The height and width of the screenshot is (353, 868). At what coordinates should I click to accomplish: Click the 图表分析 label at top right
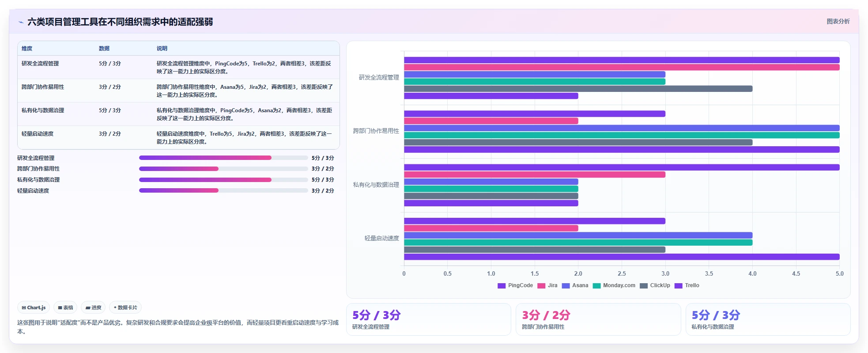pos(838,21)
